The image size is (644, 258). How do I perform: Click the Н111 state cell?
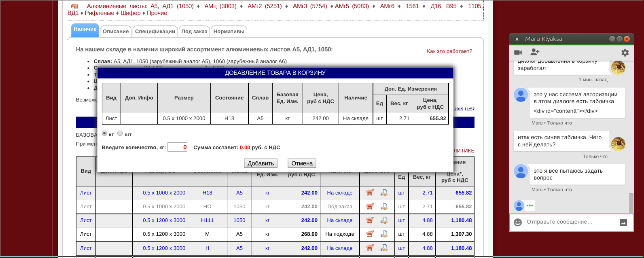coord(207,220)
